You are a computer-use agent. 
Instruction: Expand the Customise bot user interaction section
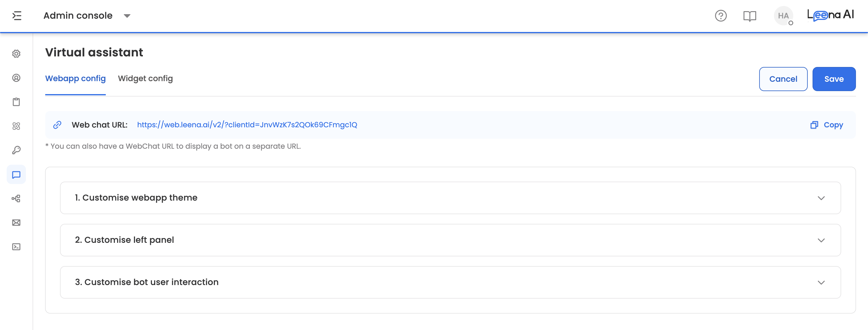450,282
